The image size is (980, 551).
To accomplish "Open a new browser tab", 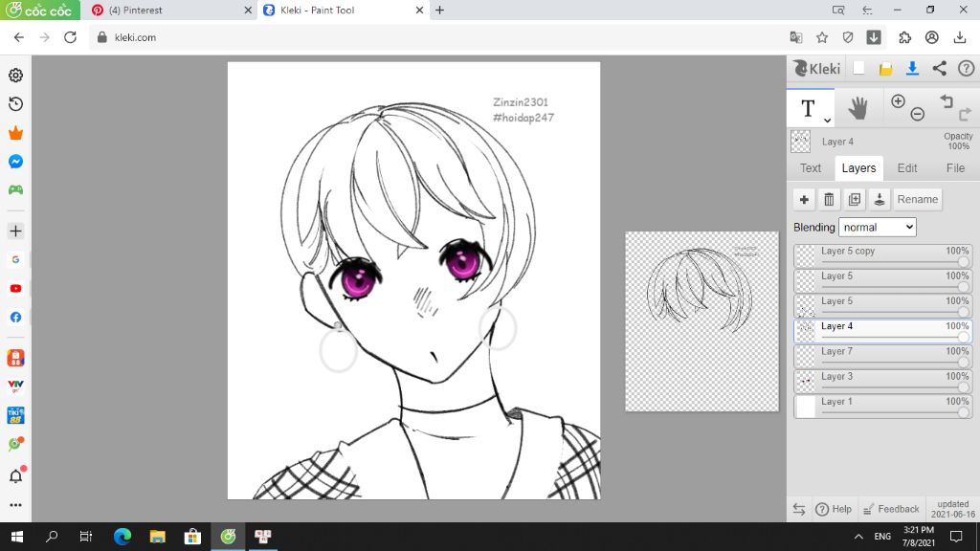I will (x=439, y=10).
